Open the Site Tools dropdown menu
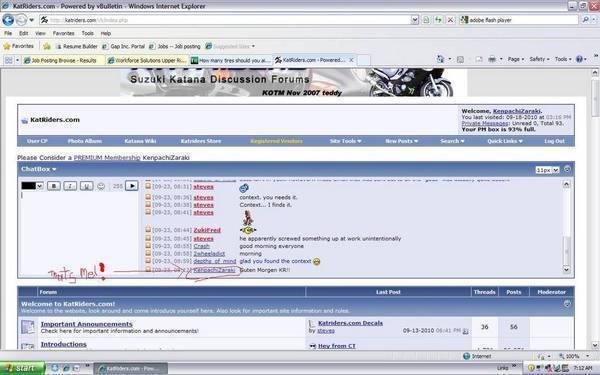The height and width of the screenshot is (375, 600). pos(345,141)
